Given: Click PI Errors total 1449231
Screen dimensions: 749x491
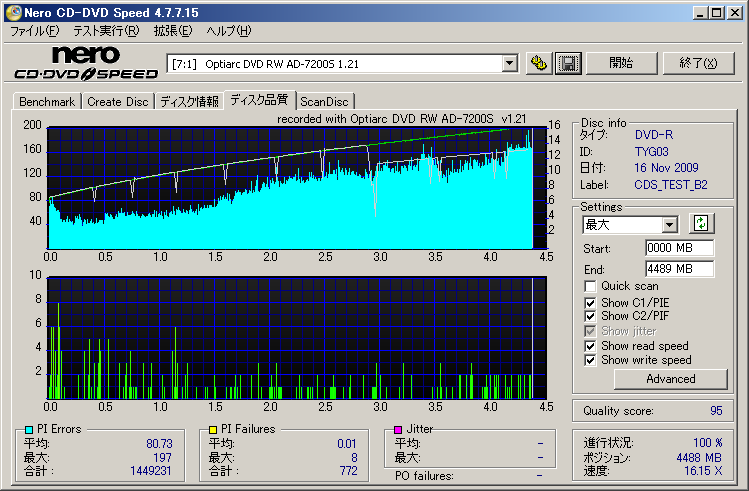Looking at the screenshot, I should pyautogui.click(x=151, y=471).
